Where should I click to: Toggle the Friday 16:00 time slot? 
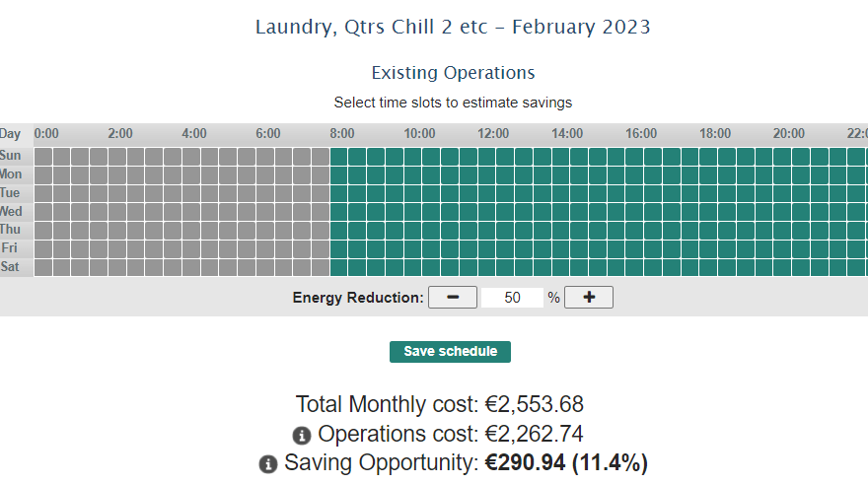coord(634,248)
